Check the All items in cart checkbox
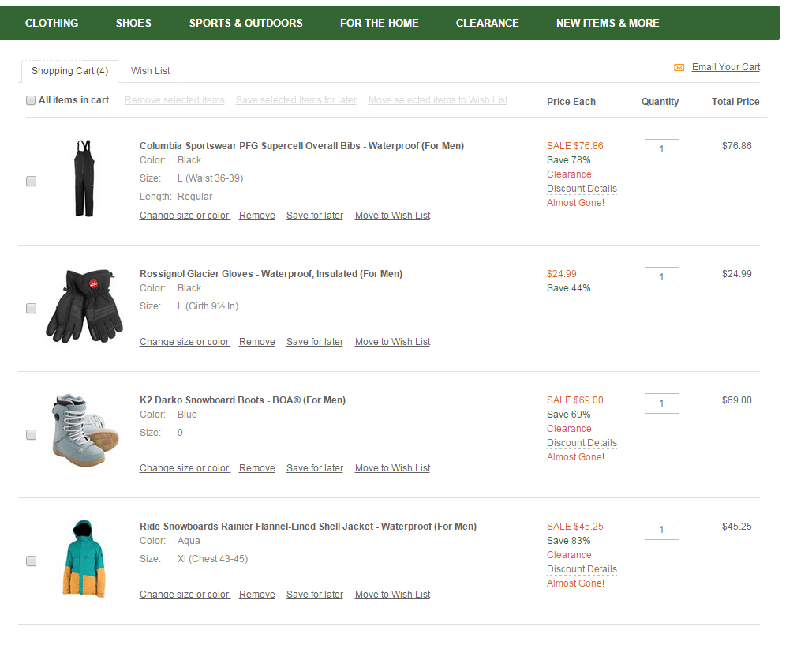Screen dimensions: 812x649 31,100
